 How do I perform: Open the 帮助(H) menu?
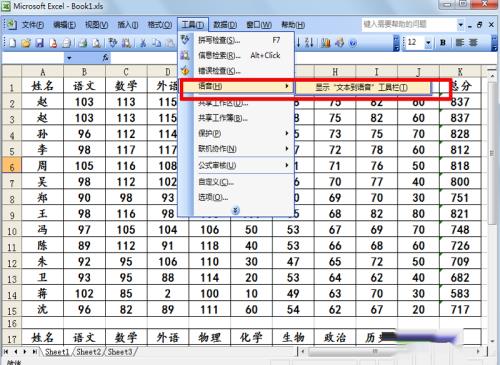(293, 25)
